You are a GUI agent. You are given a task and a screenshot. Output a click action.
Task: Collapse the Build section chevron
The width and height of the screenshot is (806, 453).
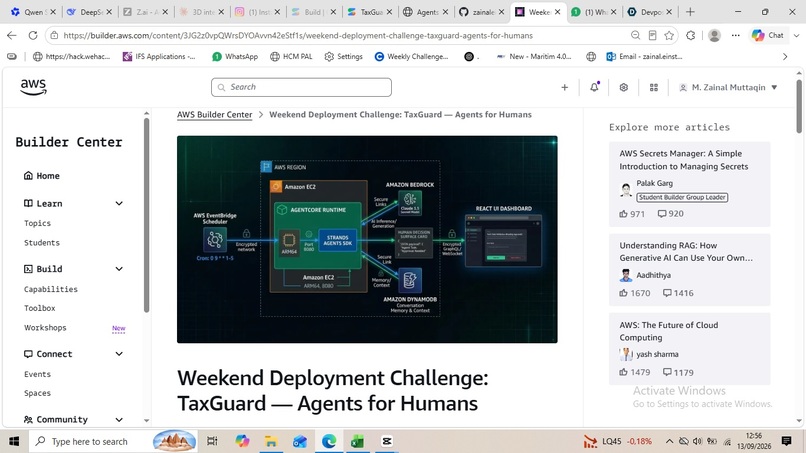tap(119, 269)
